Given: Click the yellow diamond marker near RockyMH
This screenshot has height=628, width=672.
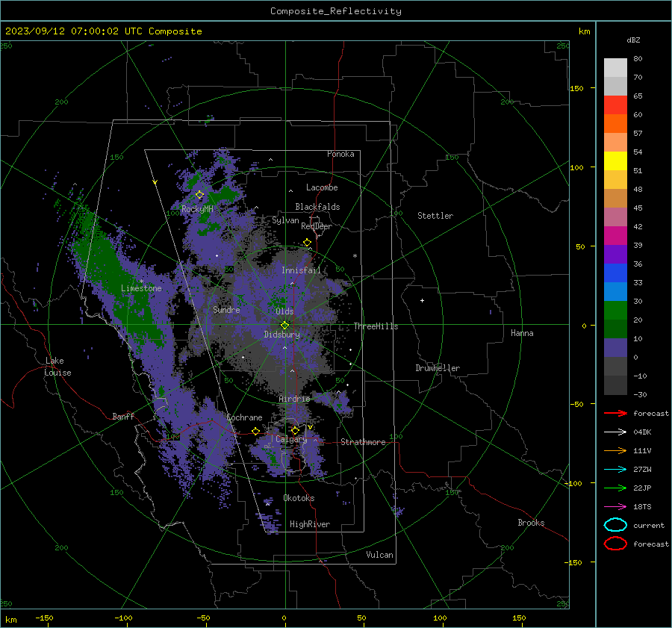Looking at the screenshot, I should pos(199,195).
